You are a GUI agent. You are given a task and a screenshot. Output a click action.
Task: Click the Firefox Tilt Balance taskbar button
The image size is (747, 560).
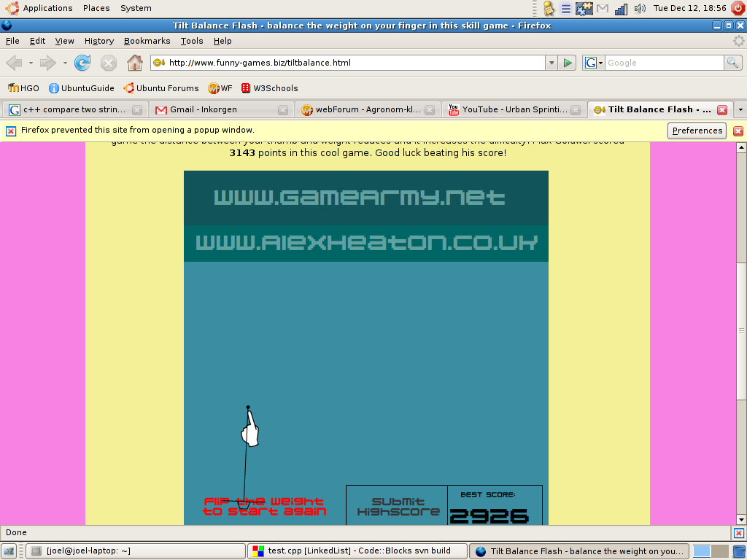tap(579, 551)
